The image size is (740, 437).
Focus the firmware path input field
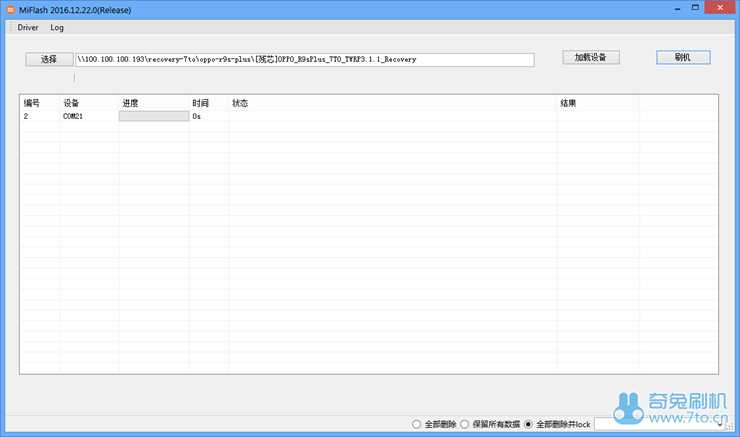click(x=305, y=59)
